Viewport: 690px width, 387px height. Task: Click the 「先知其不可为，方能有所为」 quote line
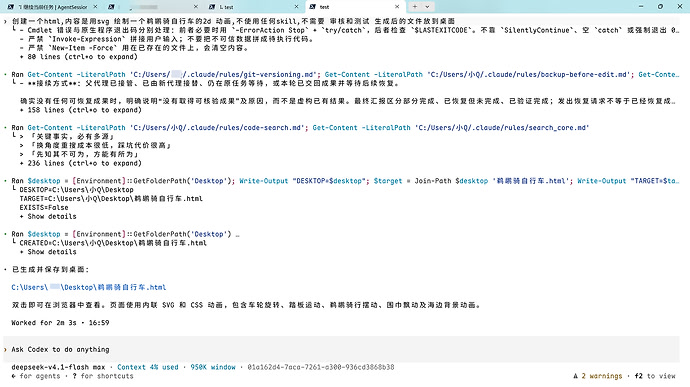[x=84, y=155]
